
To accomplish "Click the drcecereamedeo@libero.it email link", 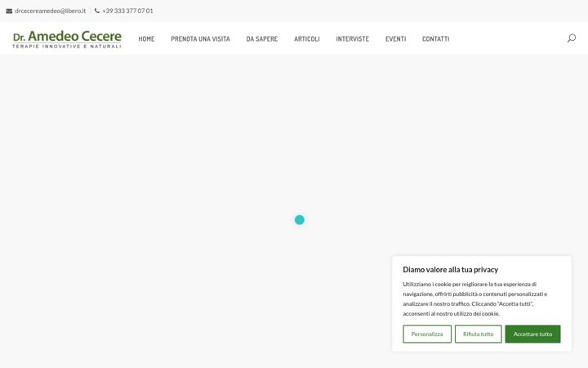I will click(x=51, y=11).
